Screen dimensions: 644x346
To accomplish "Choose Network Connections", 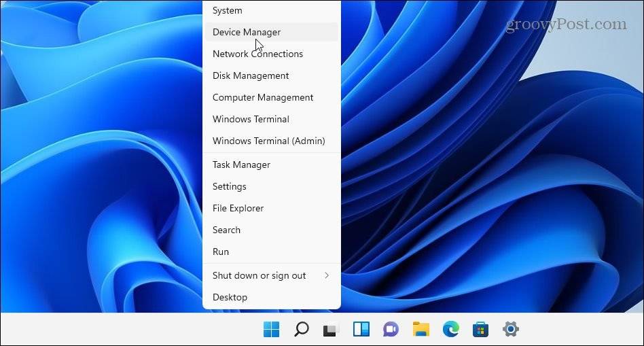I will [272, 54].
